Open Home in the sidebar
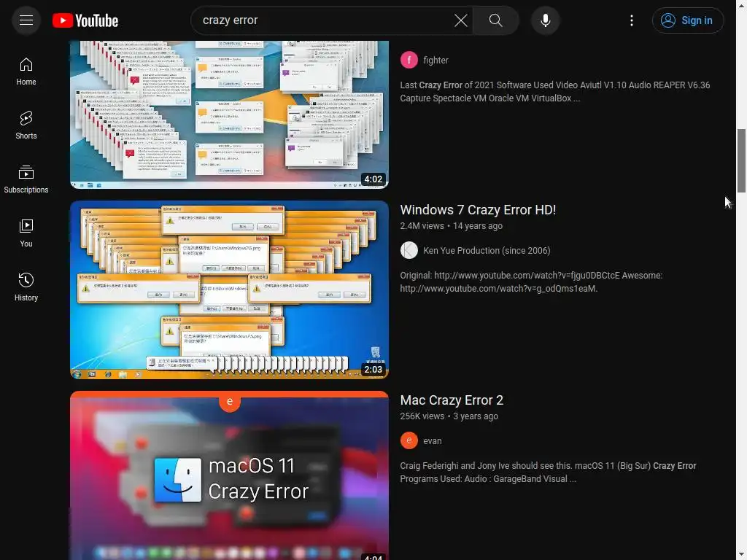 (26, 71)
